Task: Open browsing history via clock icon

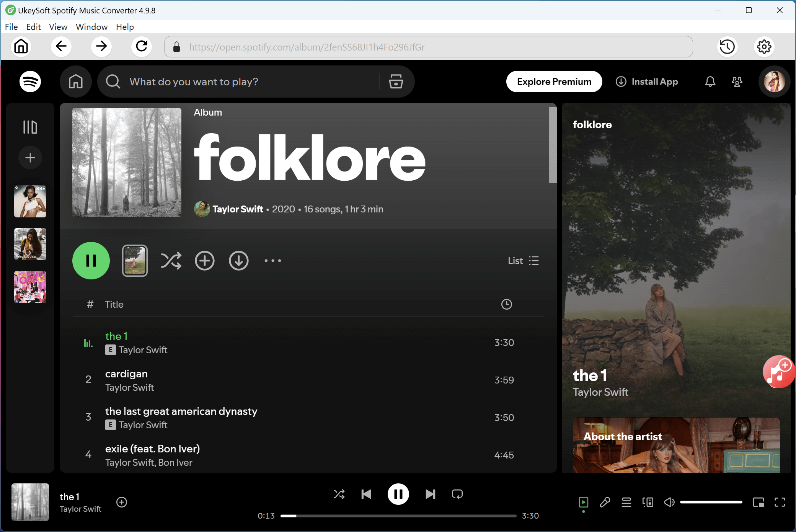Action: pos(727,46)
